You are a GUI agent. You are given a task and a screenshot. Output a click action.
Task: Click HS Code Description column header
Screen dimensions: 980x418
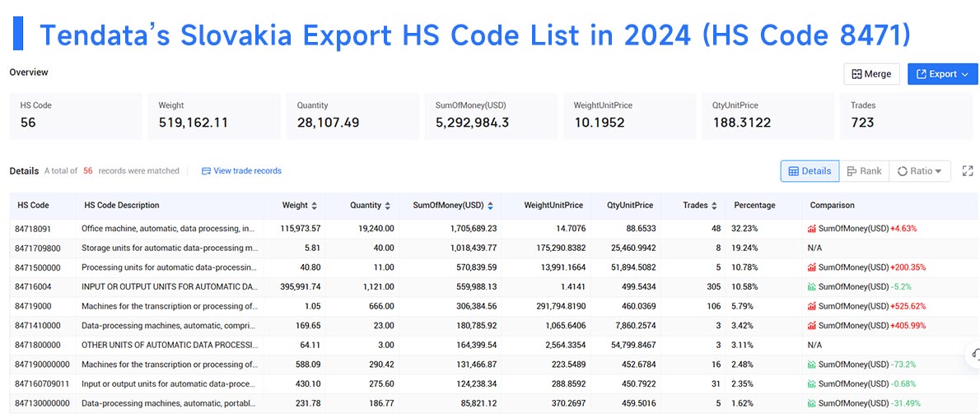121,205
